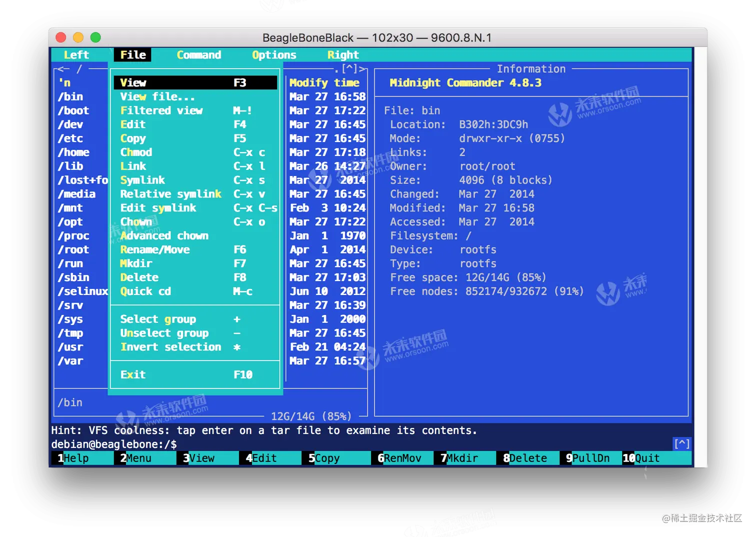
Task: Click the 12G/14G (85%) panel footer
Action: [311, 416]
